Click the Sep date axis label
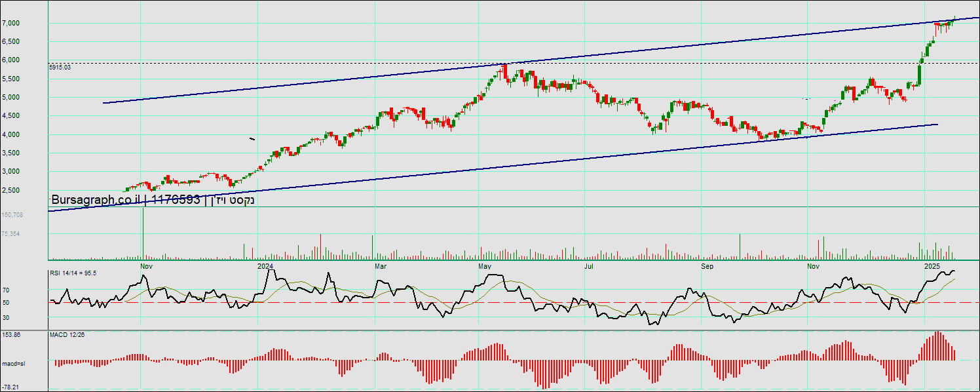Viewport: 980px width, 392px height. [x=707, y=266]
